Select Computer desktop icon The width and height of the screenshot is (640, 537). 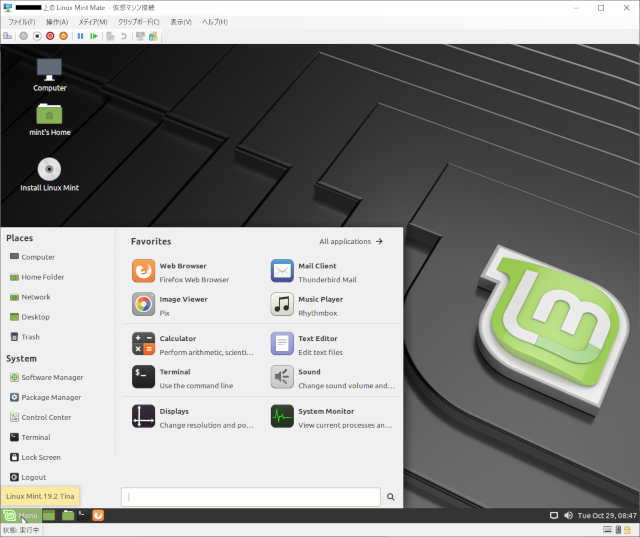tap(49, 75)
